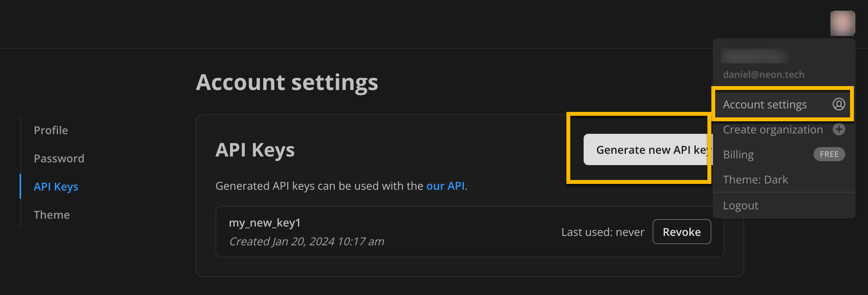
Task: Click the plus icon next to Create organization
Action: pyautogui.click(x=839, y=130)
